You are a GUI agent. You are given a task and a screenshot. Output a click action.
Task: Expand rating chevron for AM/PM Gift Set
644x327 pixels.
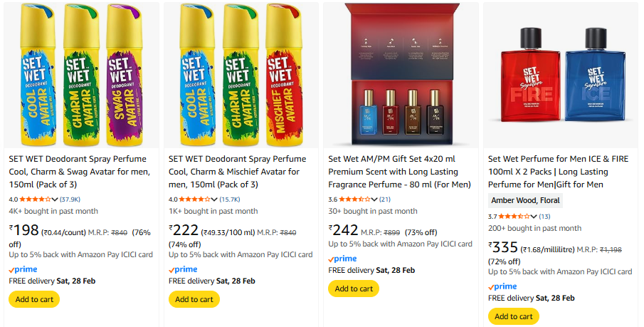coord(374,199)
